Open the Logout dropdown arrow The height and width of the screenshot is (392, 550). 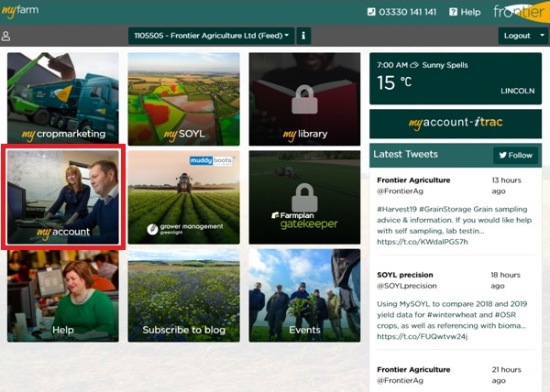click(x=542, y=36)
